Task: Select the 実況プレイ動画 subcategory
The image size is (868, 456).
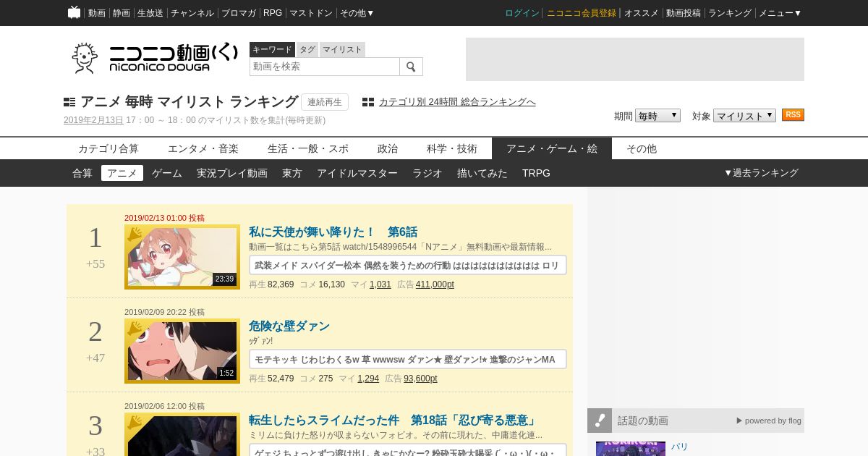Action: coord(232,173)
